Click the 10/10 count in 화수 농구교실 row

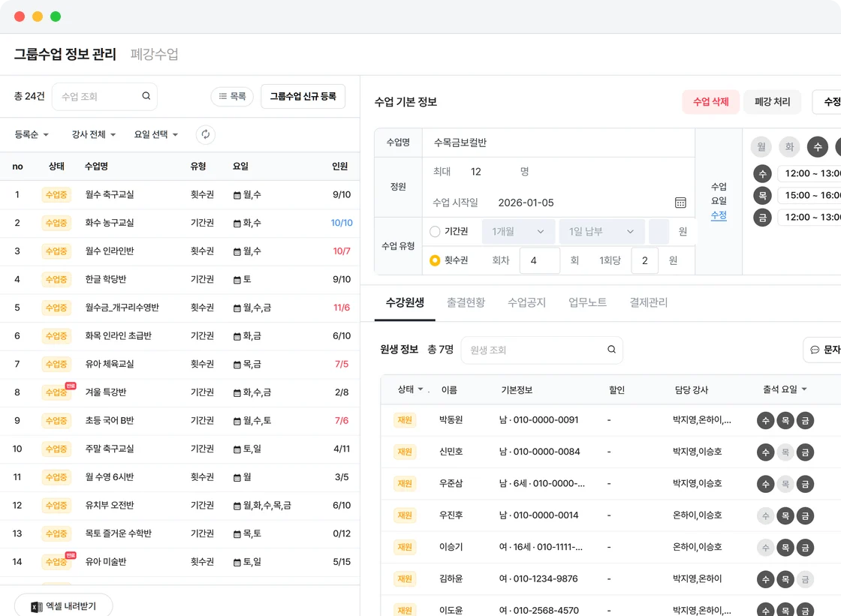[342, 223]
